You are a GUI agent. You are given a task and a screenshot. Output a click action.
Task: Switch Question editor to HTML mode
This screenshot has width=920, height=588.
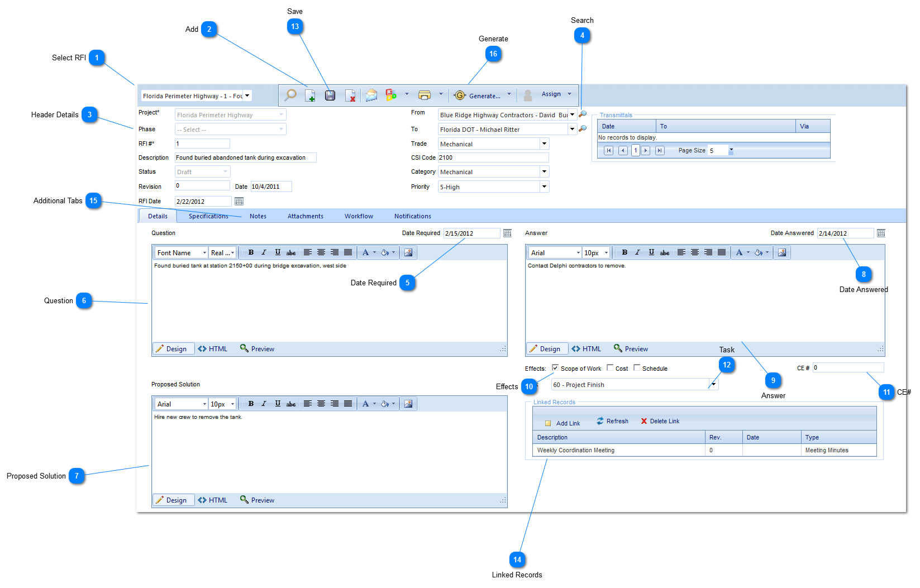(213, 349)
